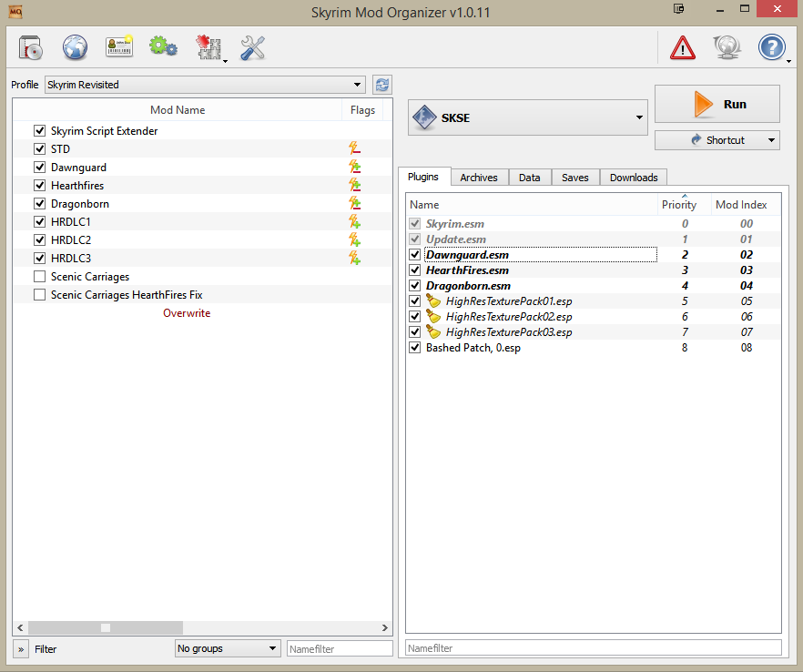
Task: Switch to the Archives tab
Action: (479, 178)
